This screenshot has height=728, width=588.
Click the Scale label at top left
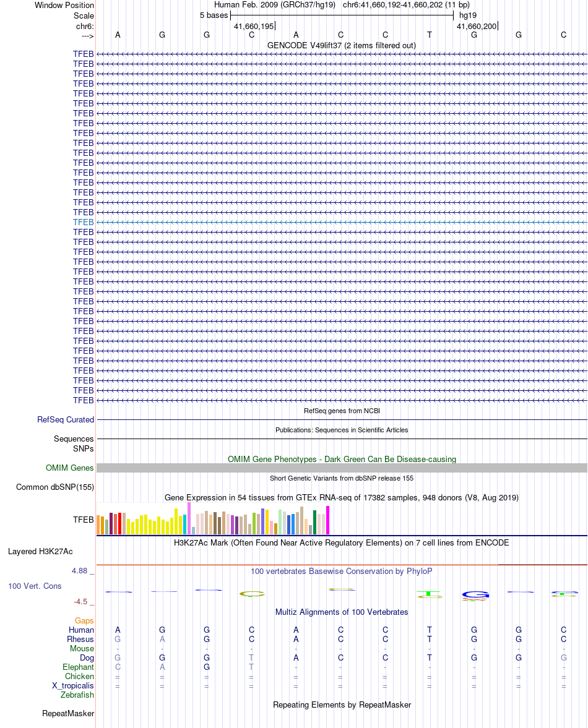pyautogui.click(x=84, y=15)
